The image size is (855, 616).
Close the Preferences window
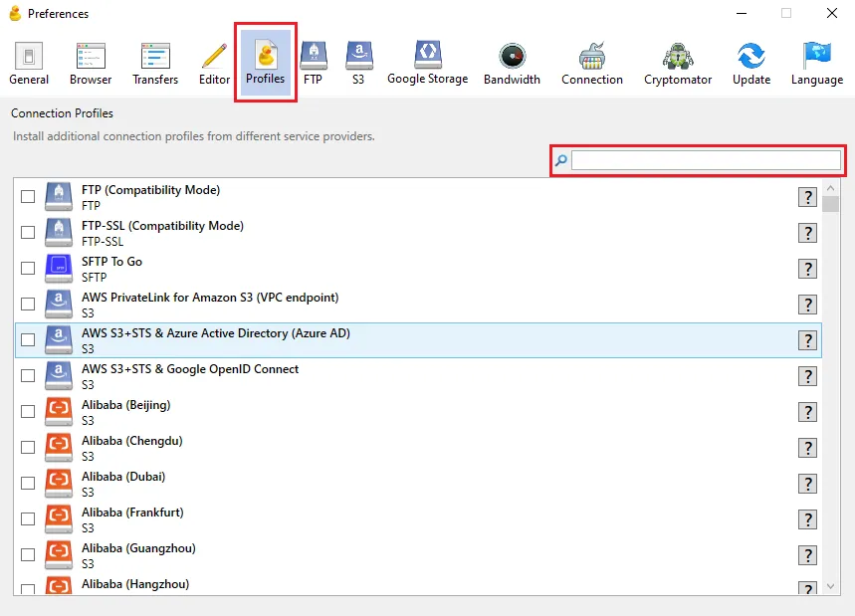tap(831, 13)
